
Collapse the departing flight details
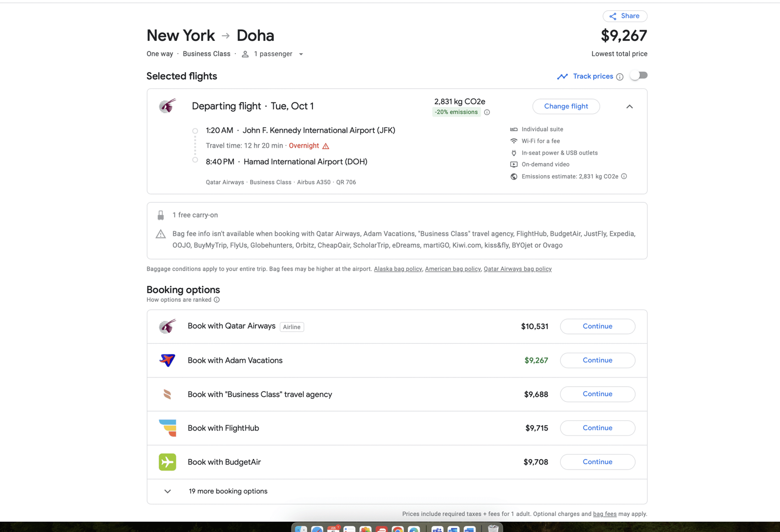coord(629,106)
